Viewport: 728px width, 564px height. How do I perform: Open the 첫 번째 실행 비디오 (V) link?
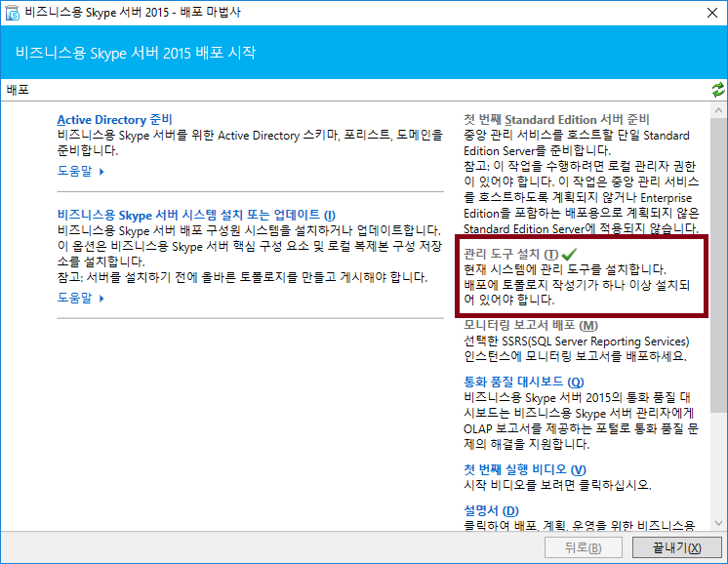tap(525, 469)
